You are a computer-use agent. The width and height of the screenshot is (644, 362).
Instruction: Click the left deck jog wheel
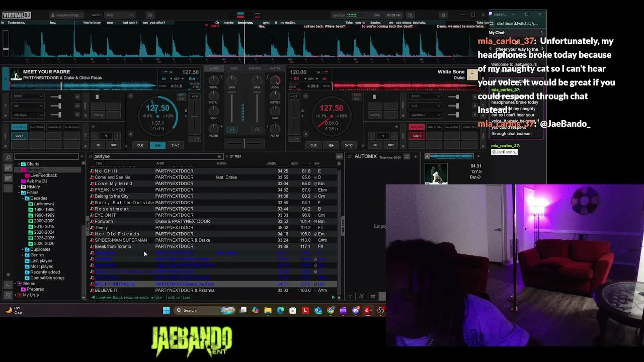point(157,115)
